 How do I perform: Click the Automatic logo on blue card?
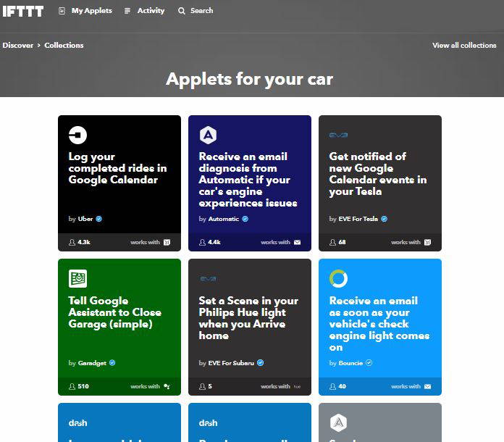tap(208, 135)
